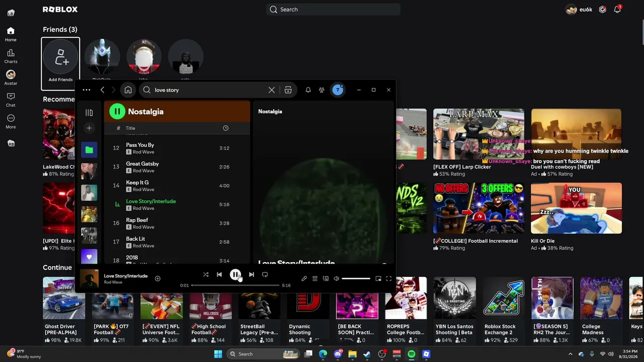The height and width of the screenshot is (362, 644).
Task: Clear the 'love story' search text
Action: (272, 90)
